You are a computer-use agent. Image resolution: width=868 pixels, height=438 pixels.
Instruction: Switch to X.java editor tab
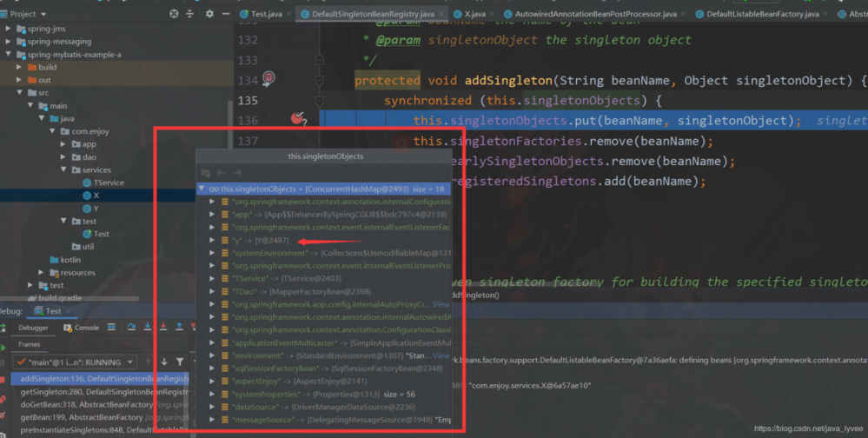pyautogui.click(x=475, y=14)
